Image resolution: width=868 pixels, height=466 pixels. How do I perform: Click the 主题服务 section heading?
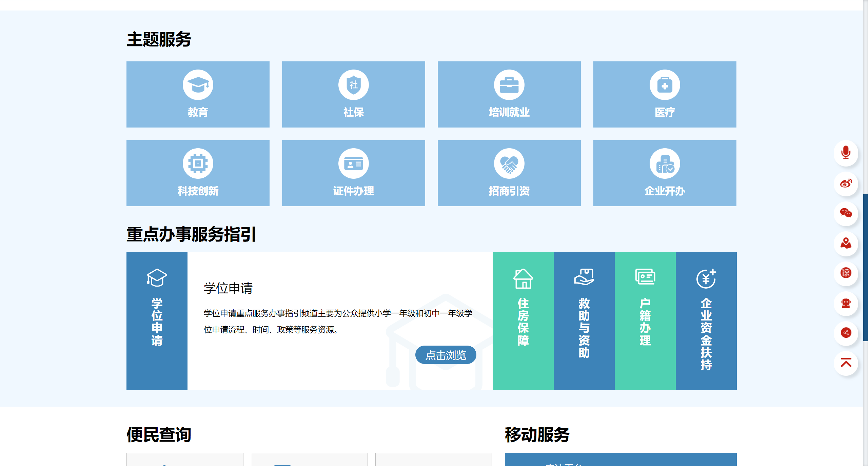(x=159, y=39)
